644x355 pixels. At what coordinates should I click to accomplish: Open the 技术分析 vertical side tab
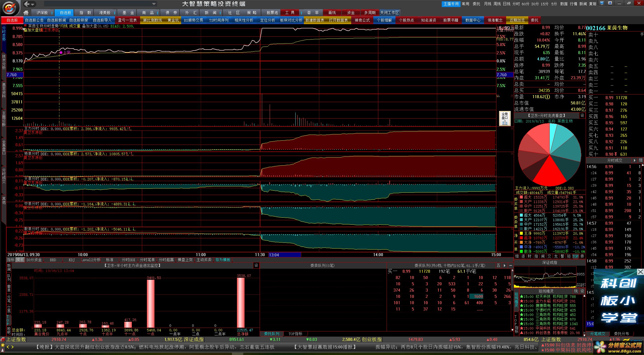point(4,62)
